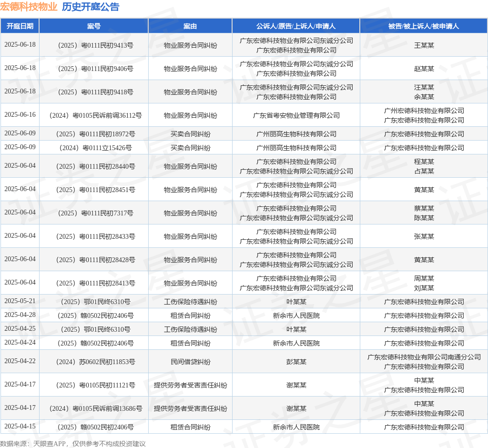488x448 pixels.
Task: Click the 宏德科技物业 title text
Action: (x=29, y=7)
